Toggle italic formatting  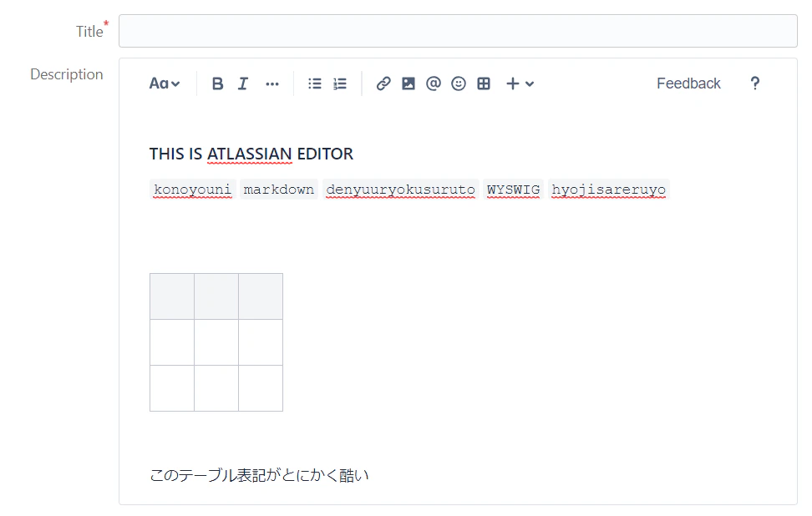click(243, 83)
